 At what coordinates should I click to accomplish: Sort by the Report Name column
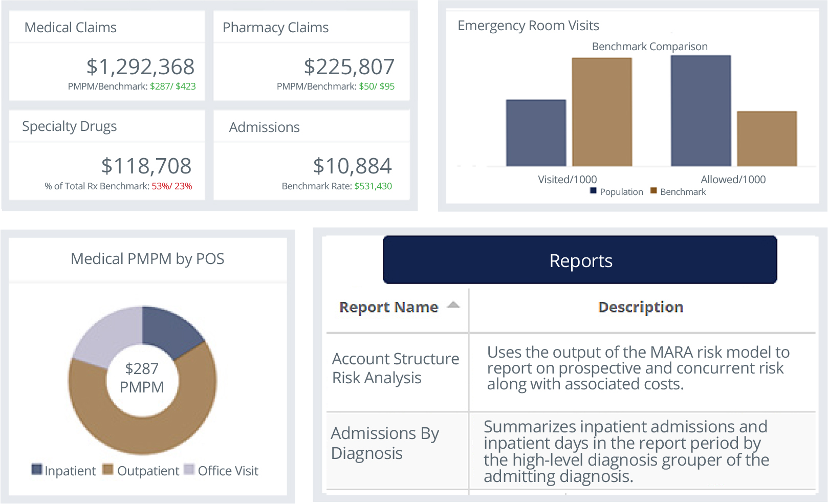point(388,307)
